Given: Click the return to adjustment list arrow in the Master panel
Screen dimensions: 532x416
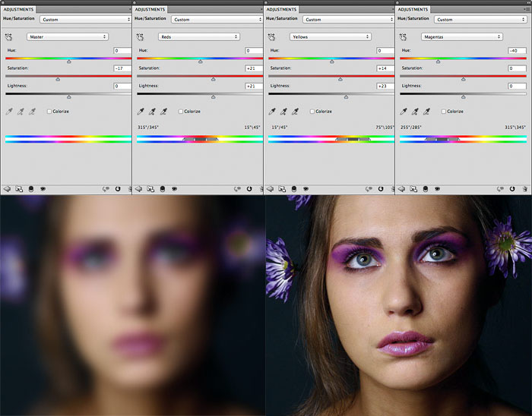Looking at the screenshot, I should (7, 188).
